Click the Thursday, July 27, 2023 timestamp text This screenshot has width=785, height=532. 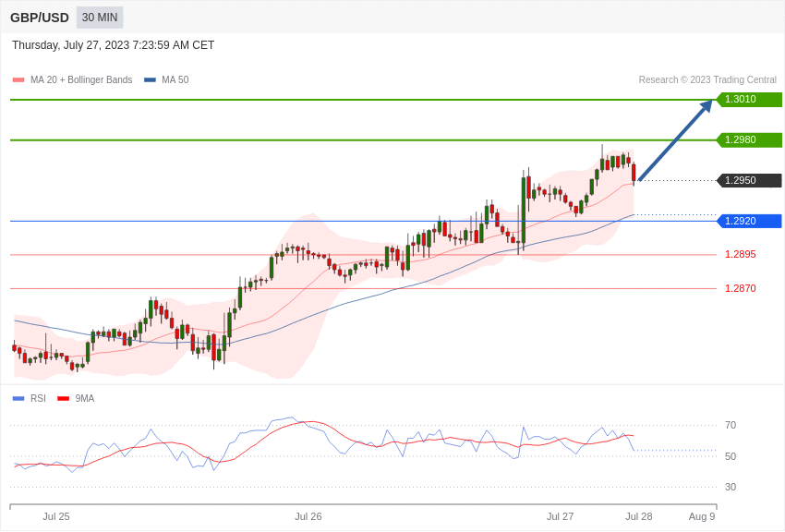pos(114,45)
